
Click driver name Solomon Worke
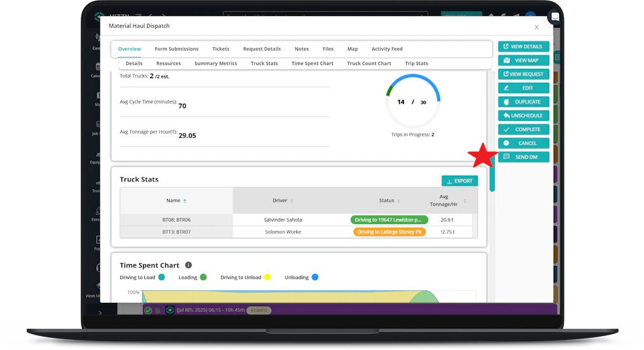tap(283, 232)
